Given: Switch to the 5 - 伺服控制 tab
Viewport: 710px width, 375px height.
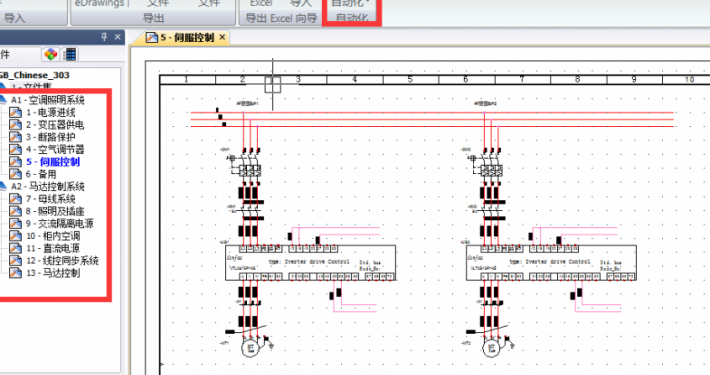Looking at the screenshot, I should [187, 38].
